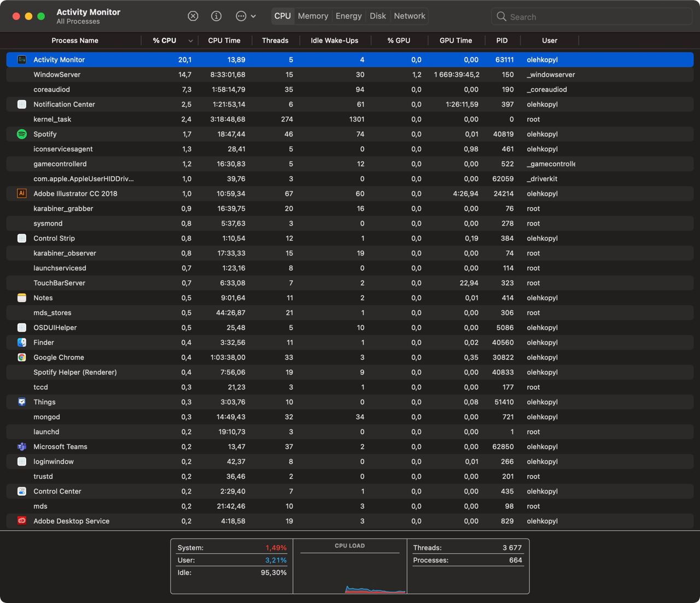700x603 pixels.
Task: Click the System 1,49% value
Action: pyautogui.click(x=276, y=548)
